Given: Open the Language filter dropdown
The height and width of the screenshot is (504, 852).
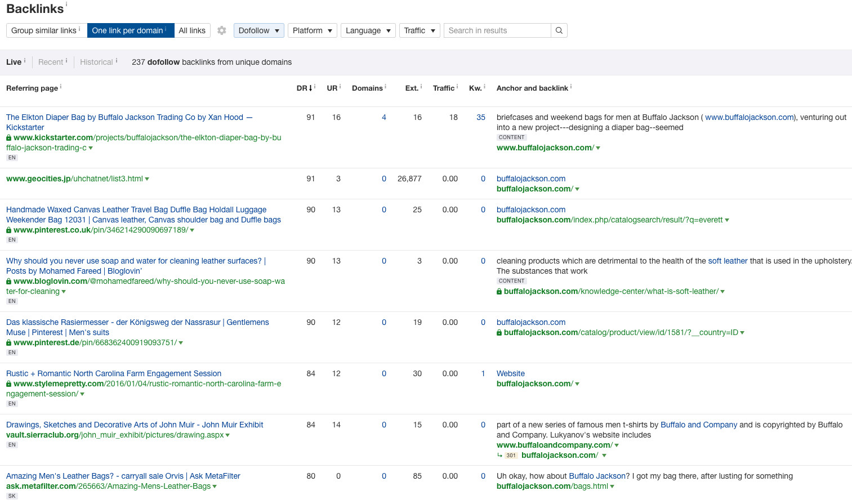Looking at the screenshot, I should click(368, 30).
